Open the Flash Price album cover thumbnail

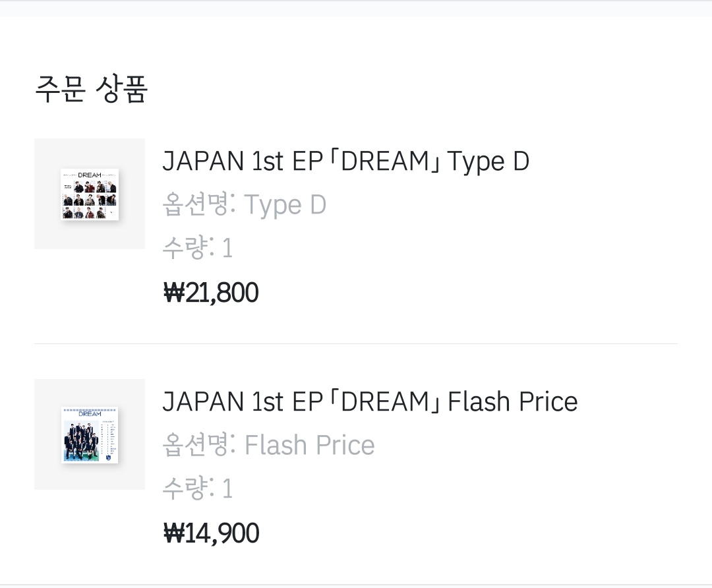point(90,435)
